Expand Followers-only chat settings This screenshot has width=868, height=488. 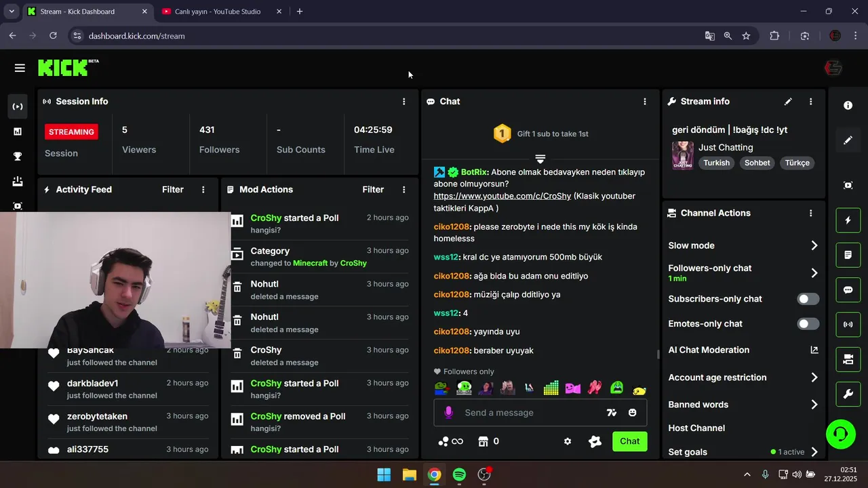[814, 273]
